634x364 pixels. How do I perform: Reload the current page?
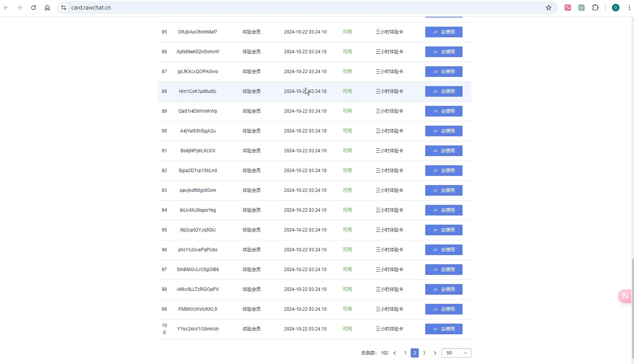(34, 8)
